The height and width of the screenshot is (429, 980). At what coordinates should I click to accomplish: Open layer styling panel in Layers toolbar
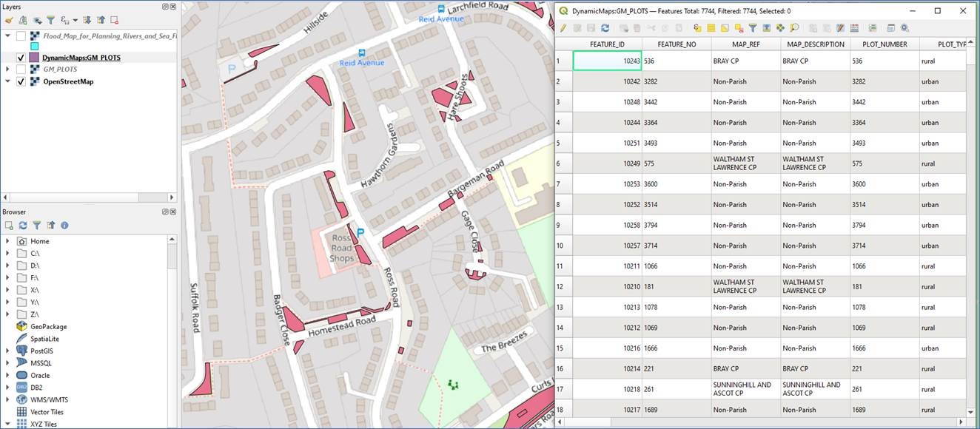pyautogui.click(x=9, y=21)
